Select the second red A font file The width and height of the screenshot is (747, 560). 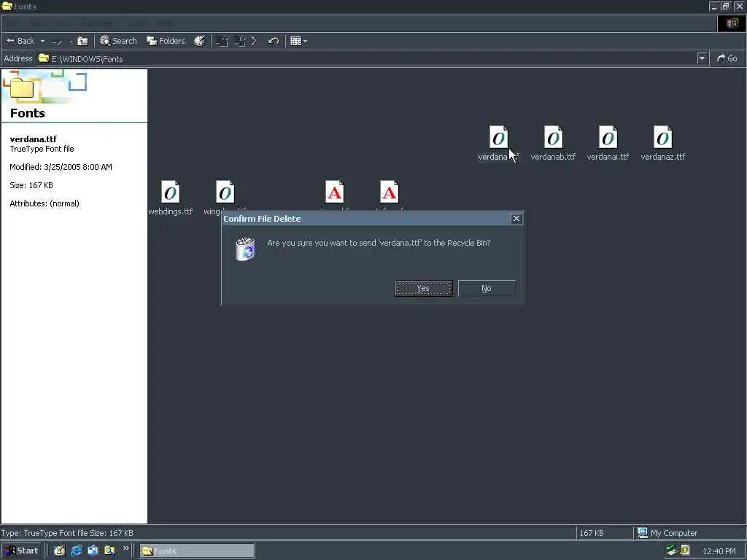[x=390, y=192]
